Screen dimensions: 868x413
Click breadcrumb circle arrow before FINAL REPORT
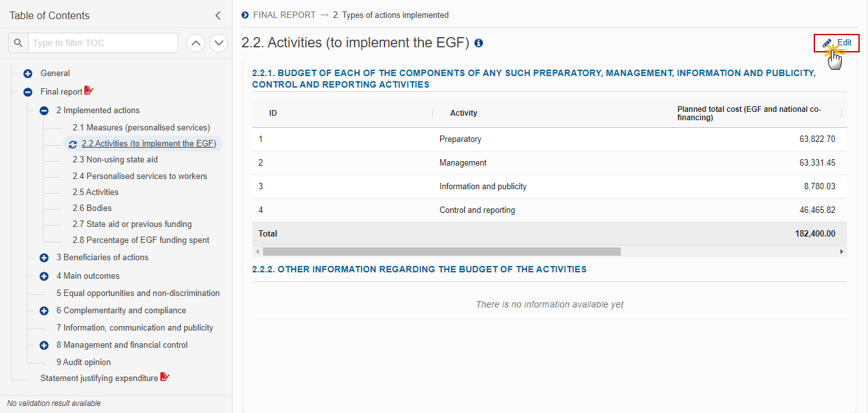click(245, 15)
